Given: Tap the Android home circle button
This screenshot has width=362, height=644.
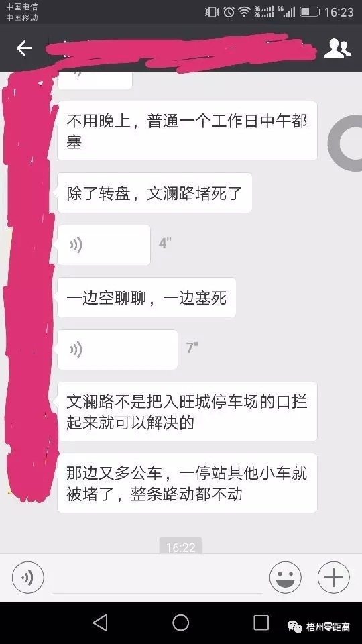Looking at the screenshot, I should 180,623.
